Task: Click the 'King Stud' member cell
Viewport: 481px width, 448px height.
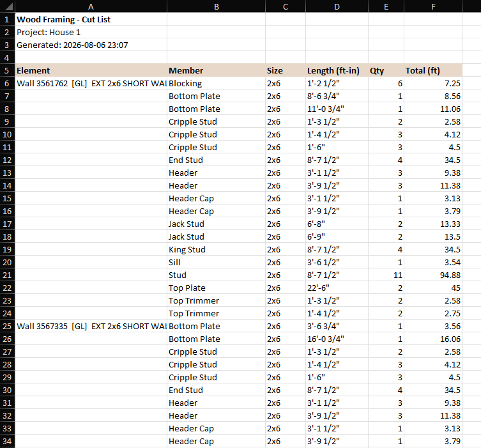Action: [217, 249]
